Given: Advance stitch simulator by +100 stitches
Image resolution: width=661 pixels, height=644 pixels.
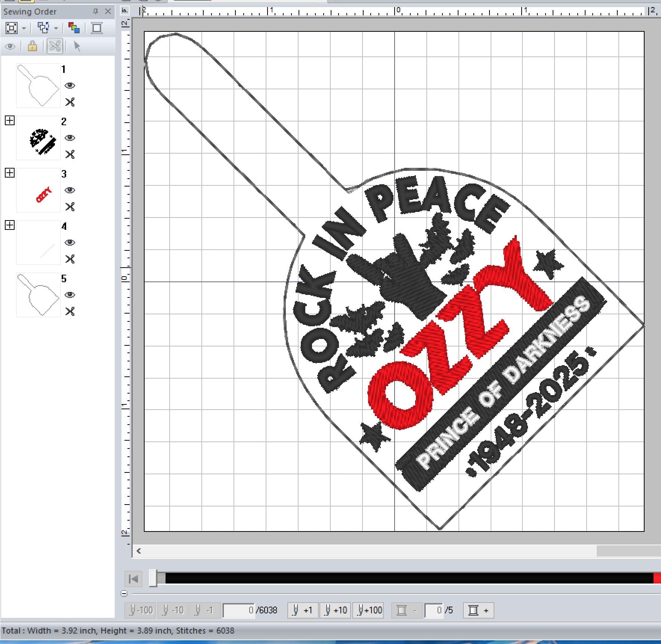Looking at the screenshot, I should click(x=369, y=610).
